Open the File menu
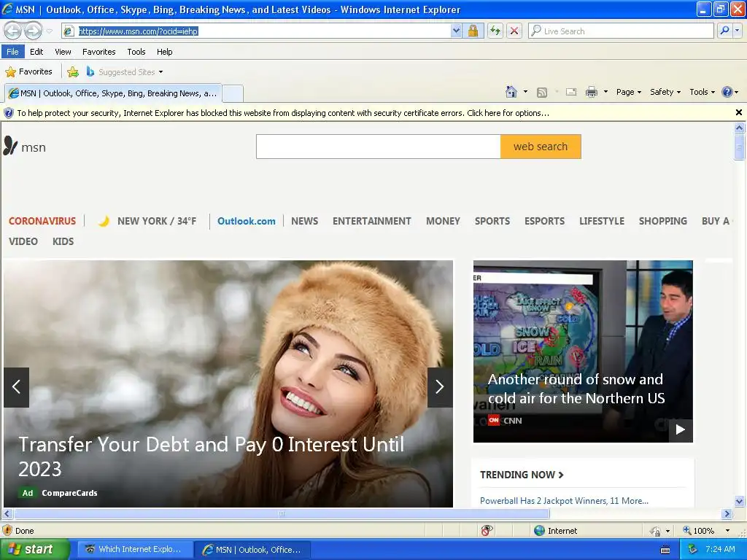 pos(13,52)
